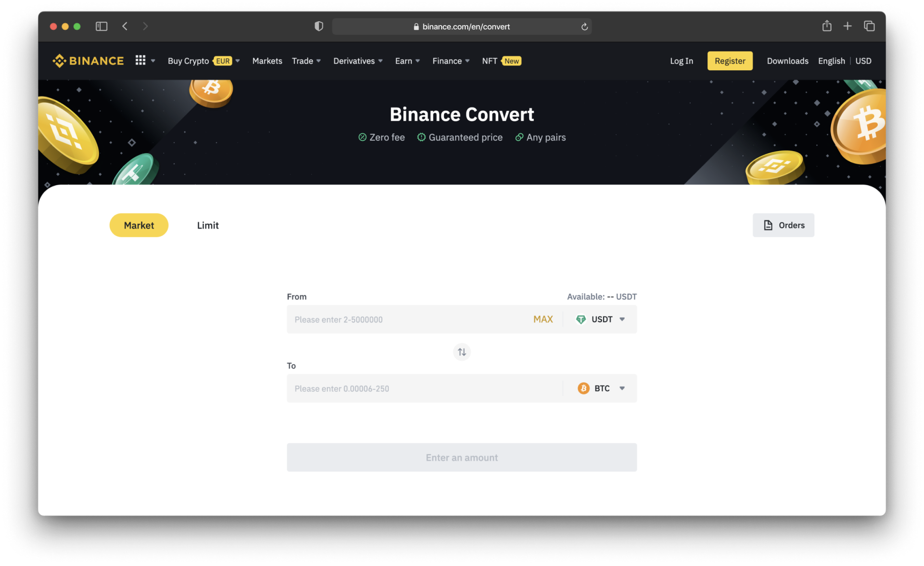Viewport: 924px width, 566px height.
Task: Reload the page with refresh icon
Action: pyautogui.click(x=584, y=27)
